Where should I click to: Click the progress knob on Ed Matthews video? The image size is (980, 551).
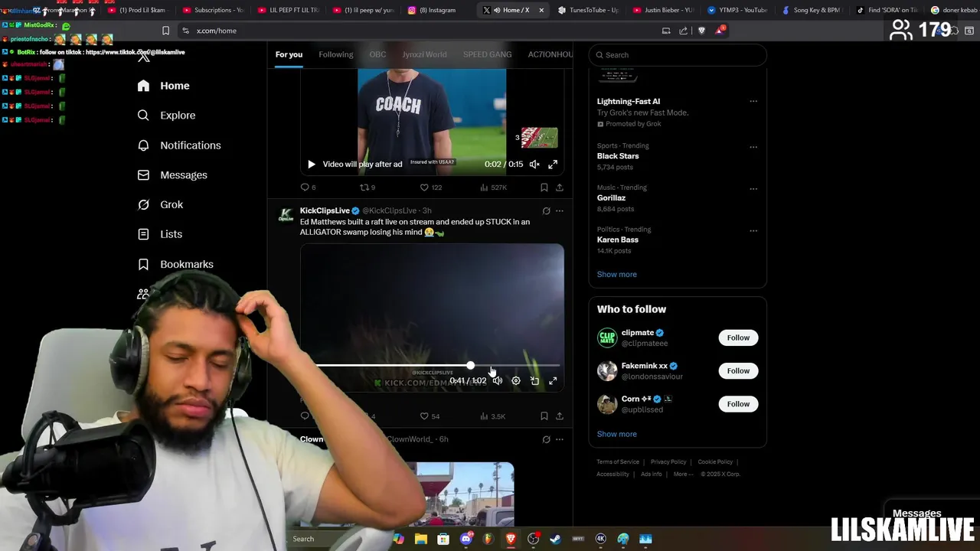click(x=470, y=366)
